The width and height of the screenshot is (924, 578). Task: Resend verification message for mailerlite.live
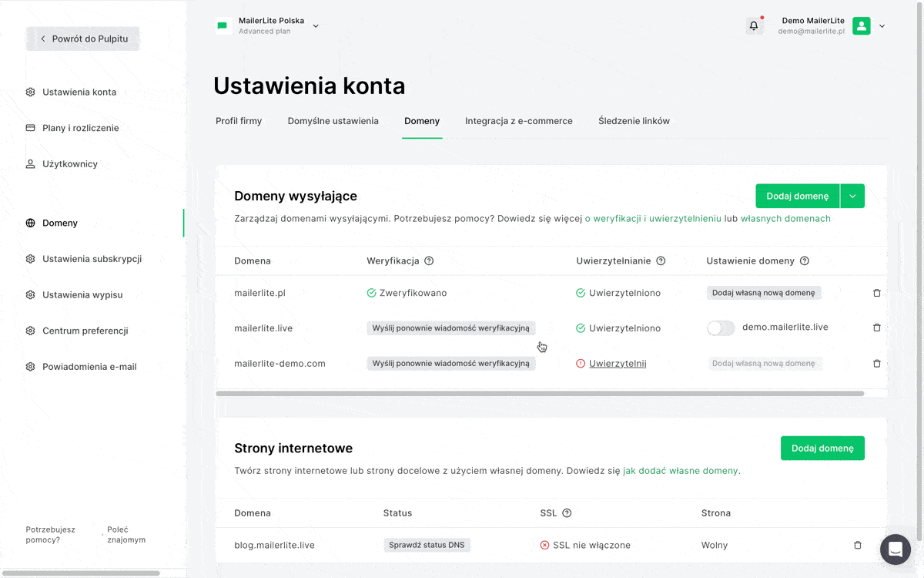click(451, 328)
